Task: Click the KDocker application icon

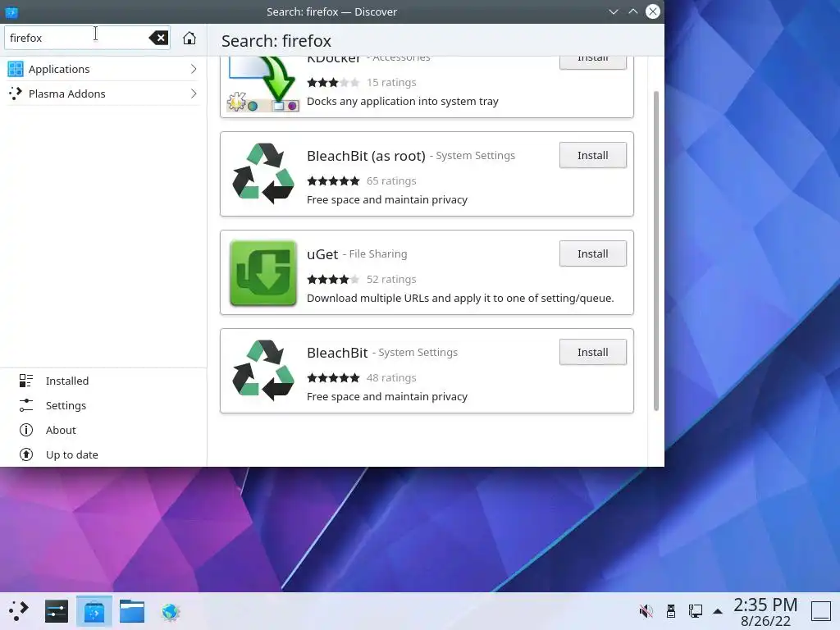Action: coord(263,84)
